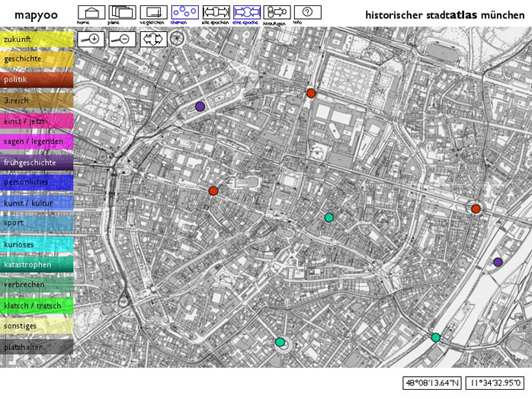This screenshot has height=399, width=532.
Task: Click the hinzufügen add icon
Action: 277,12
